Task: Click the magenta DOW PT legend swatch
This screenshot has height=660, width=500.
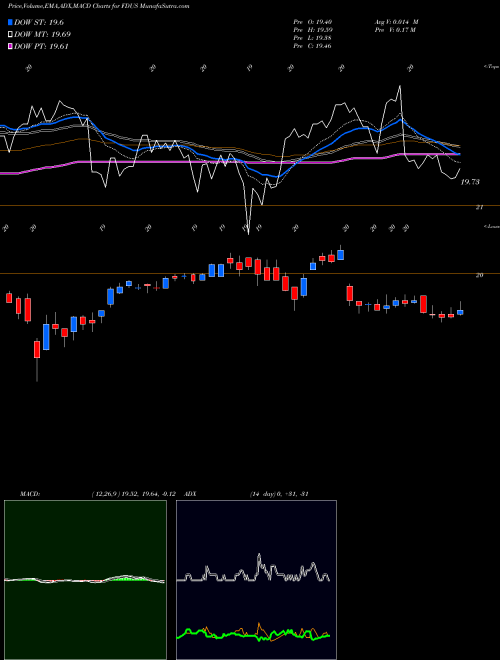Action: point(11,47)
